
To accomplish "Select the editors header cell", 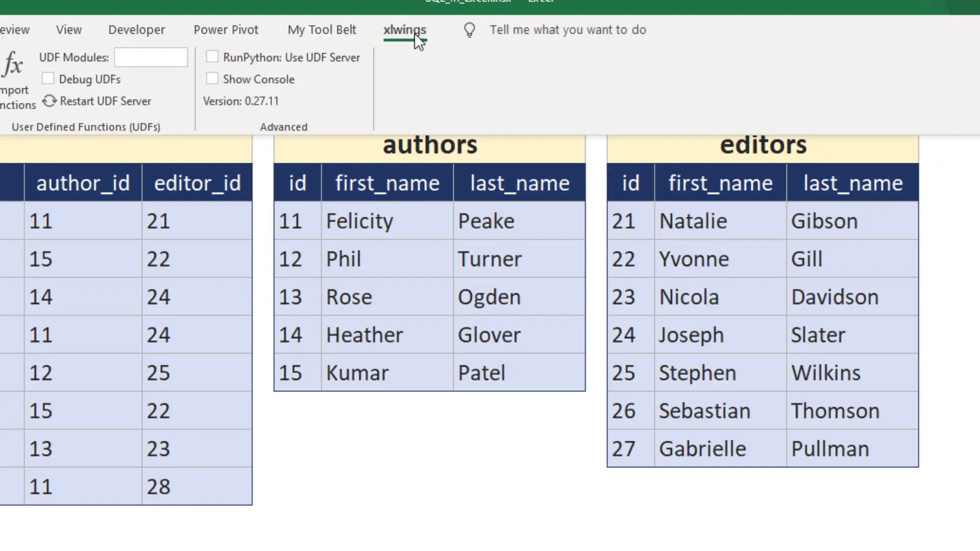I will tap(763, 144).
